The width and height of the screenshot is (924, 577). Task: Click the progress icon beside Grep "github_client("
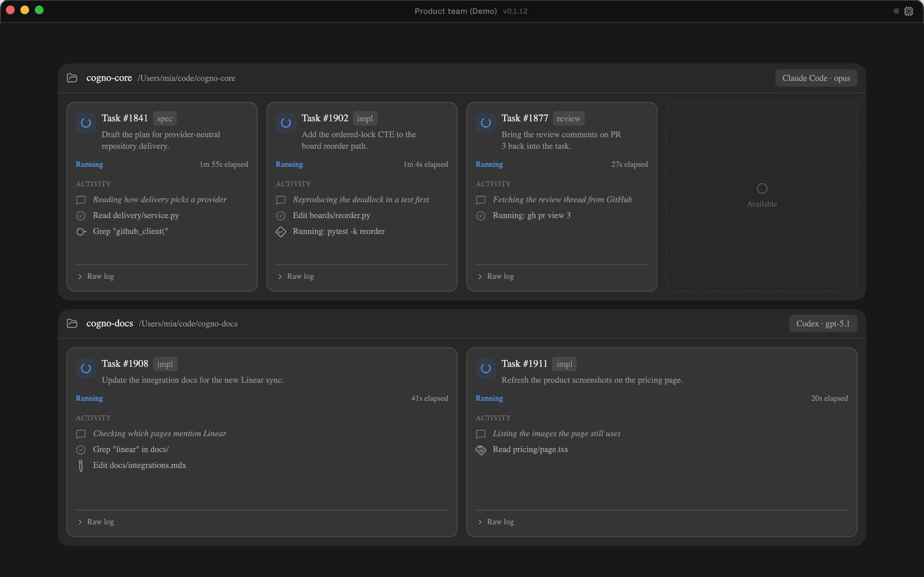(81, 232)
